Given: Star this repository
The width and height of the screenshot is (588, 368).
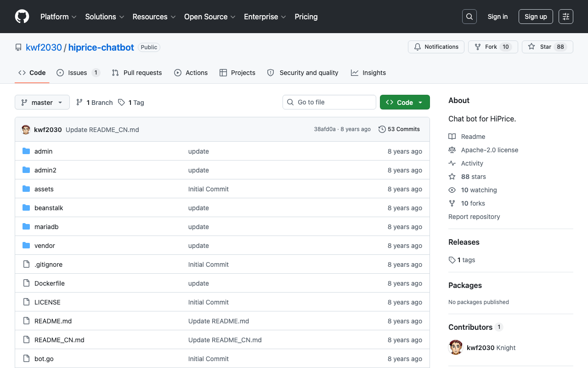Looking at the screenshot, I should [x=548, y=47].
